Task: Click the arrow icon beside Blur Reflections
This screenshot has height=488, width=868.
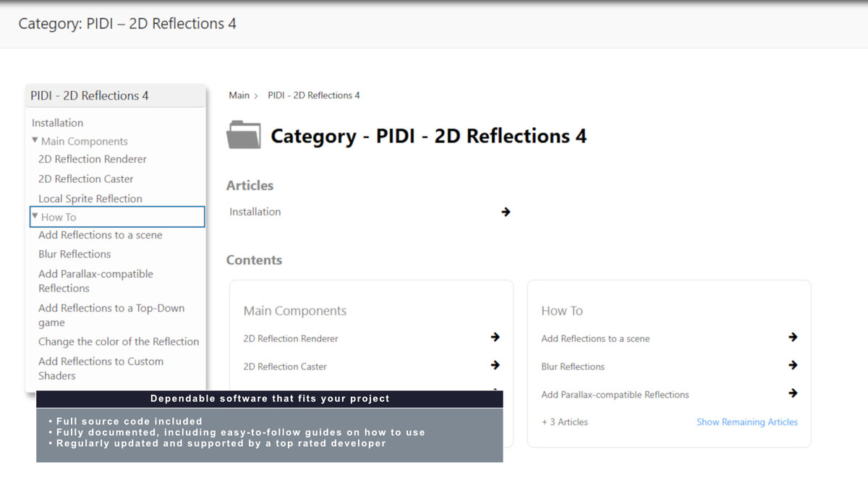Action: point(793,365)
